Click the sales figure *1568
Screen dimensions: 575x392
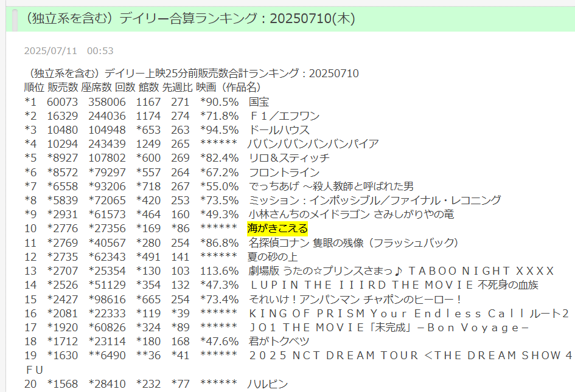(x=62, y=384)
